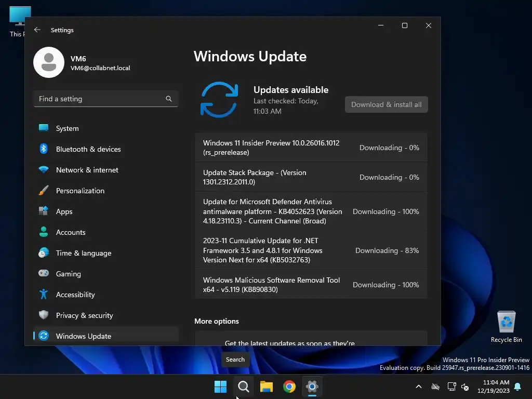Image resolution: width=532 pixels, height=399 pixels.
Task: Click the Network wifi icon in sidebar
Action: tap(44, 169)
